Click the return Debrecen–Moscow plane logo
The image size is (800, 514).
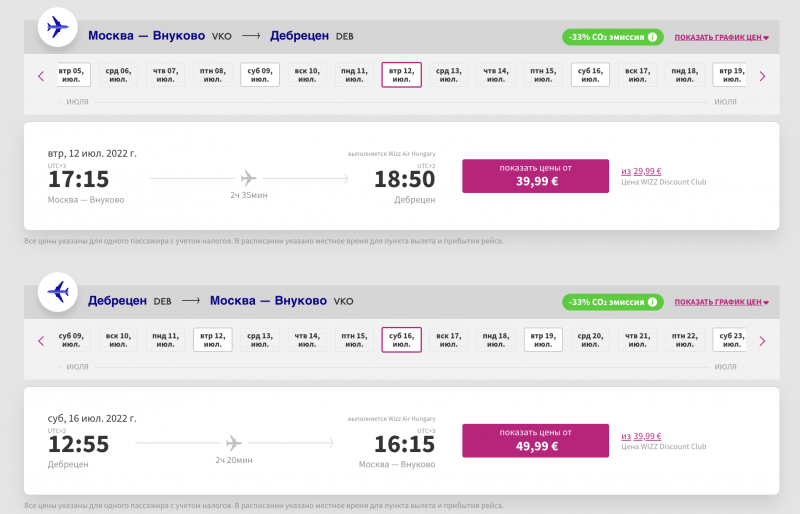click(x=58, y=291)
